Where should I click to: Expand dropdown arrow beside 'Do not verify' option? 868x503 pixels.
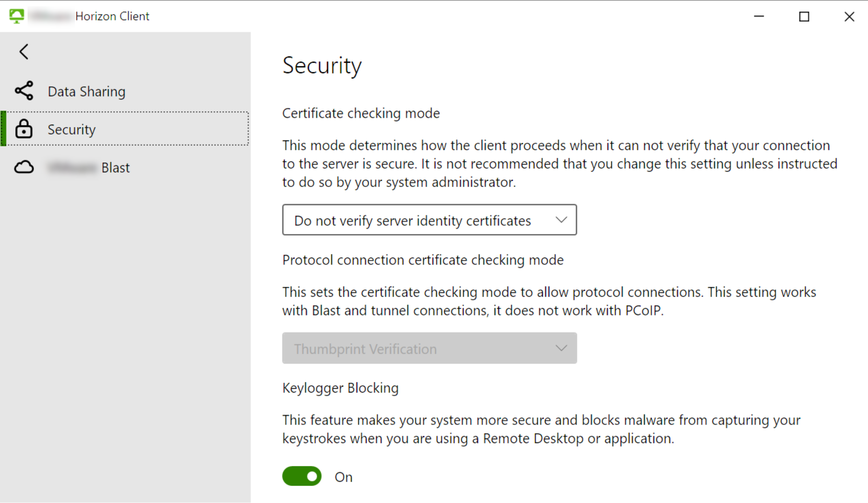coord(561,220)
